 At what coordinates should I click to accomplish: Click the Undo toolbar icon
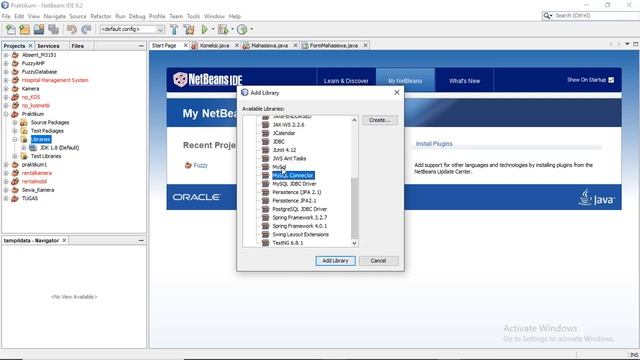pyautogui.click(x=72, y=29)
